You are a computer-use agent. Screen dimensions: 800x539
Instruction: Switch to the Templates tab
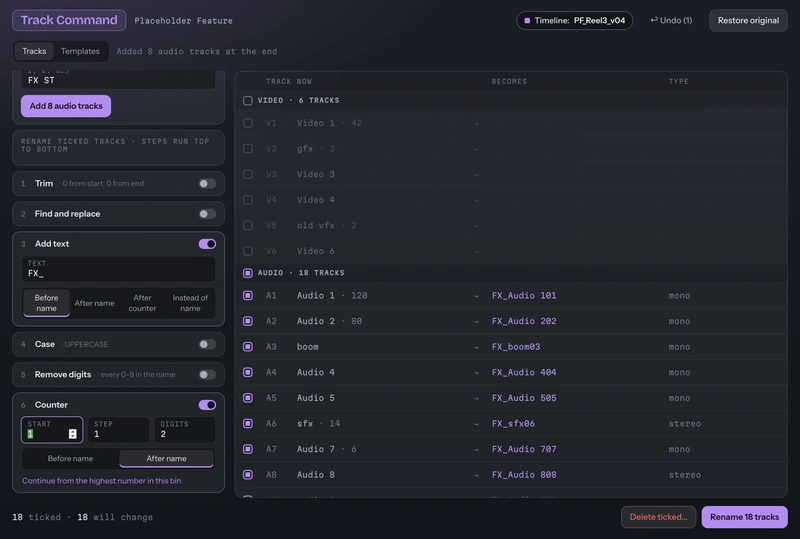(80, 51)
